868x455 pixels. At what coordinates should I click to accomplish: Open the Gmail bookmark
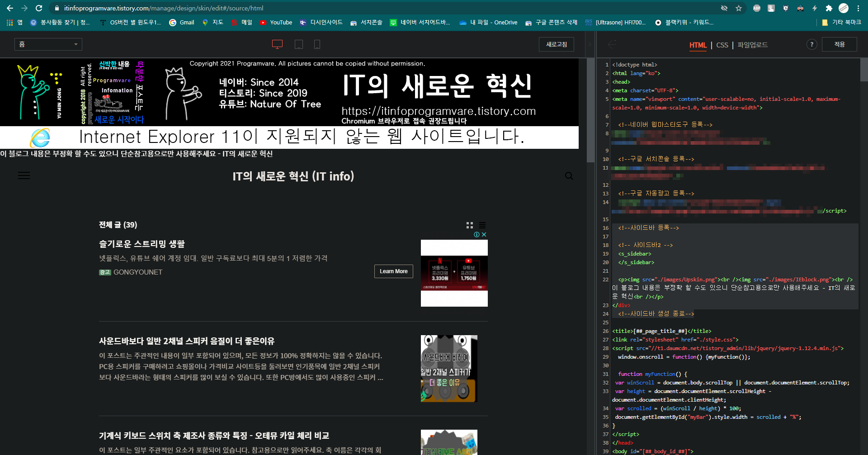[x=182, y=22]
